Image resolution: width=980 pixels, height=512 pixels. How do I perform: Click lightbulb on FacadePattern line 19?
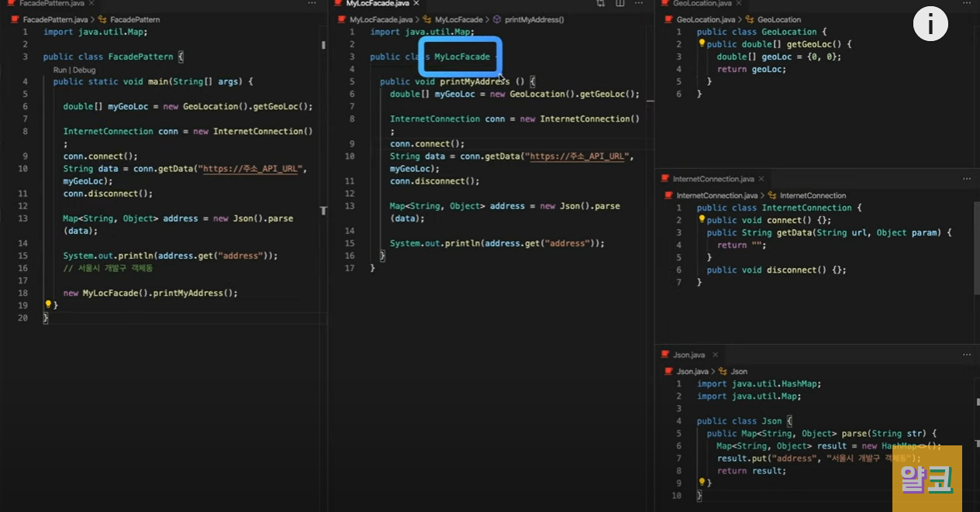pos(48,305)
